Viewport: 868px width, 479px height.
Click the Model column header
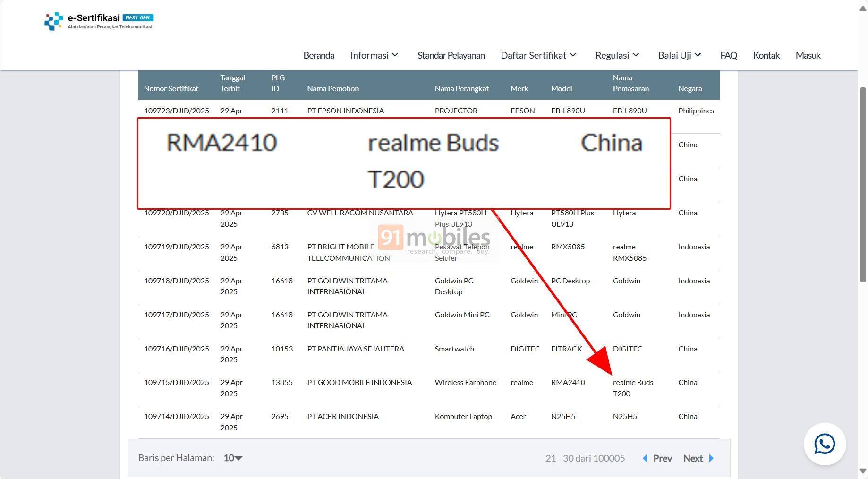point(561,88)
